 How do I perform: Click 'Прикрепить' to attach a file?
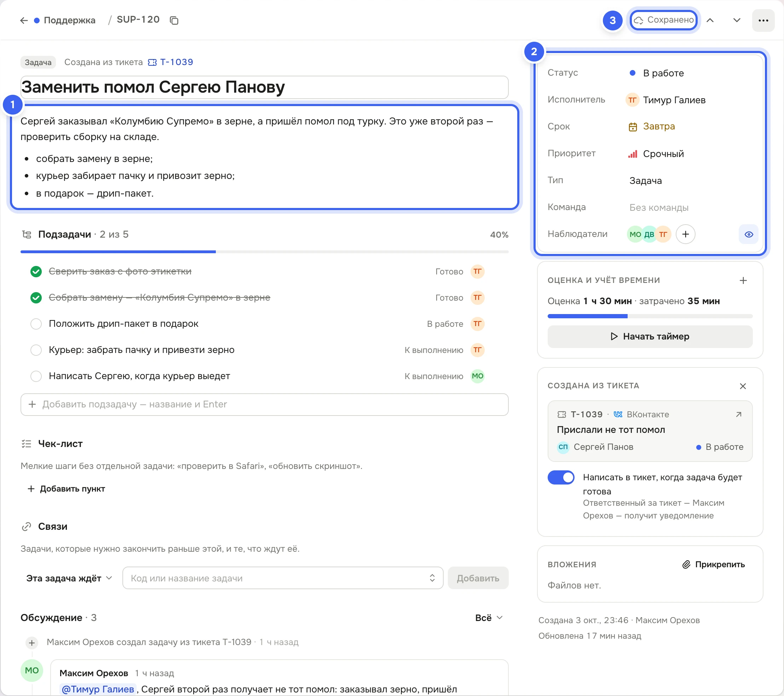(x=714, y=564)
